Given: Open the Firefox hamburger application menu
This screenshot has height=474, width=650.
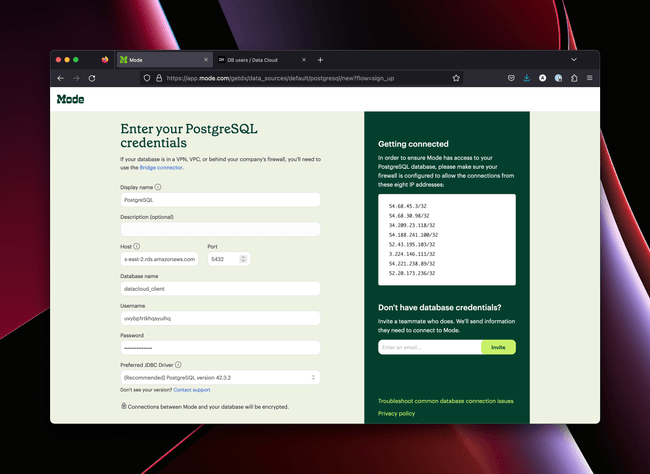Looking at the screenshot, I should (x=589, y=78).
